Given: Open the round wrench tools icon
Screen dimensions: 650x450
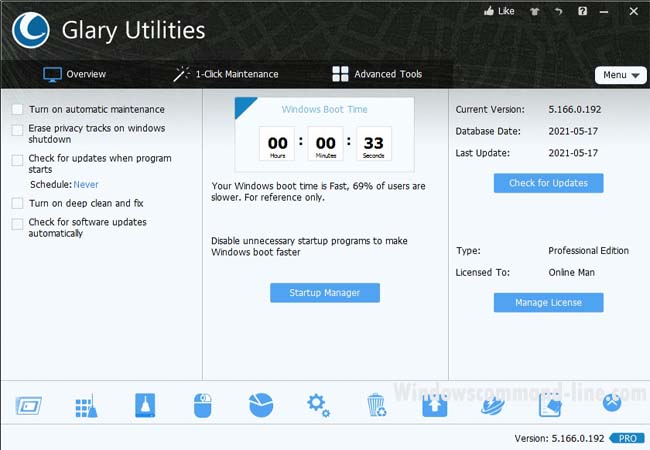Looking at the screenshot, I should tap(612, 402).
